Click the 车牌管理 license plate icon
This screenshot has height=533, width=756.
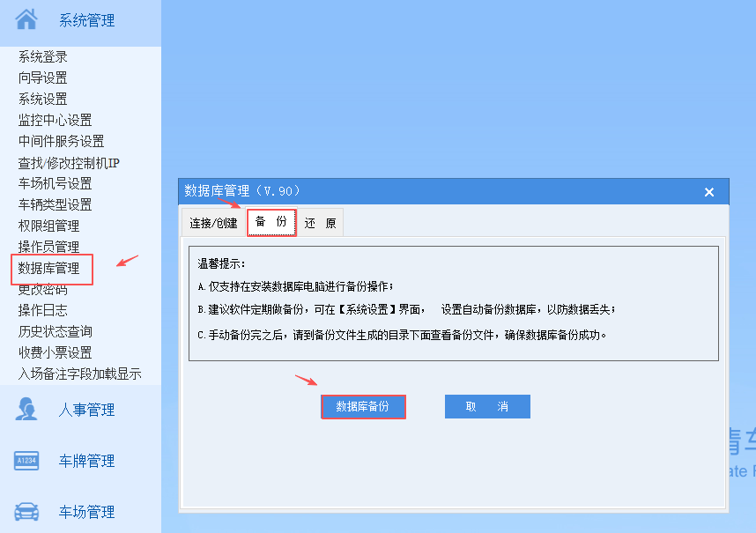coord(26,461)
